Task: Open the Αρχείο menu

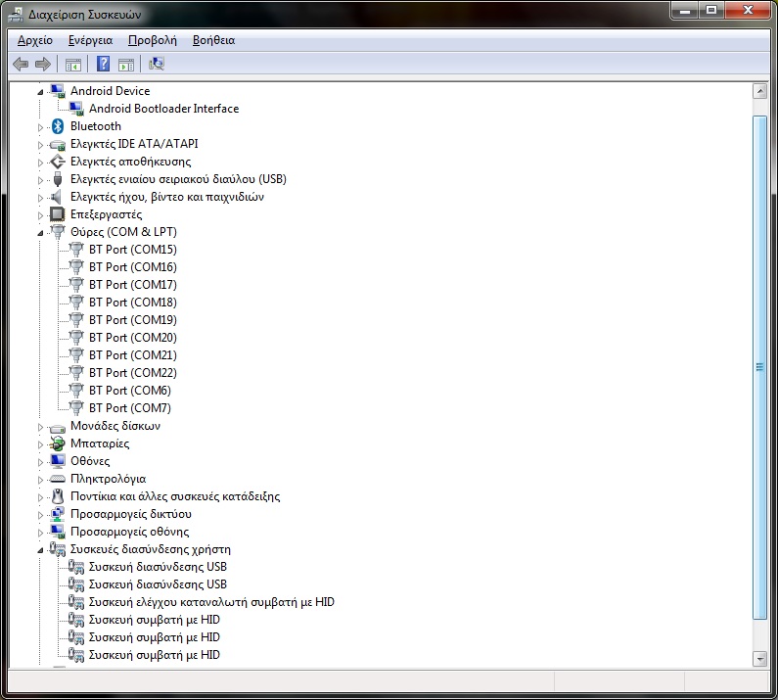Action: click(35, 40)
